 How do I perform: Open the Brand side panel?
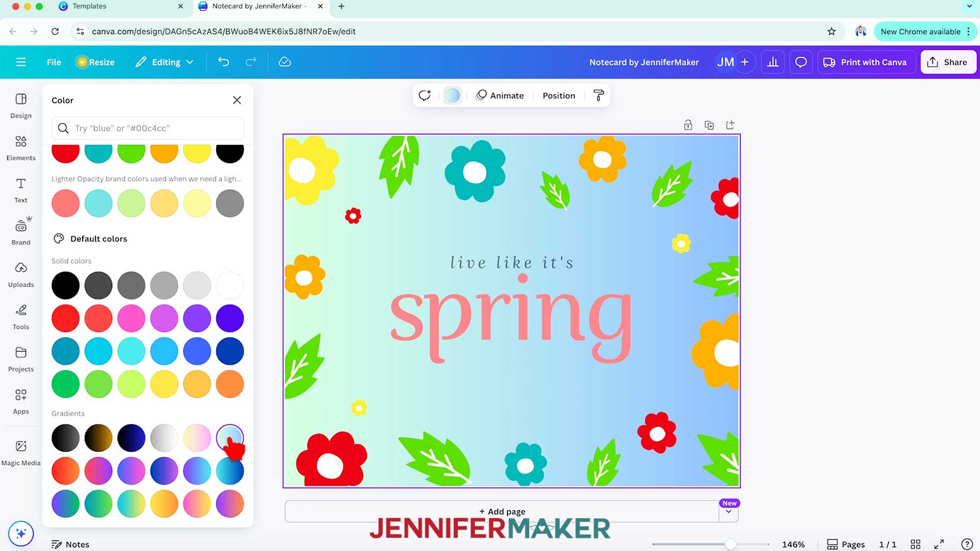tap(21, 232)
